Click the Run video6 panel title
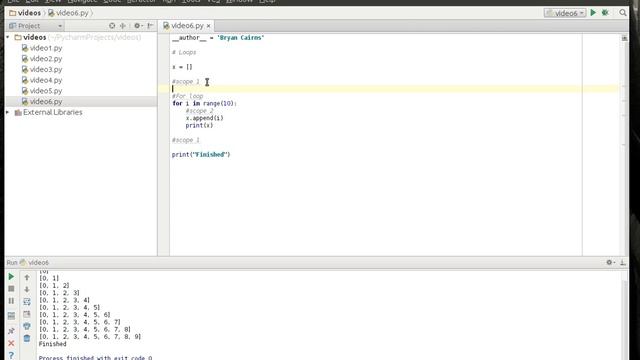The image size is (640, 360). pos(28,262)
